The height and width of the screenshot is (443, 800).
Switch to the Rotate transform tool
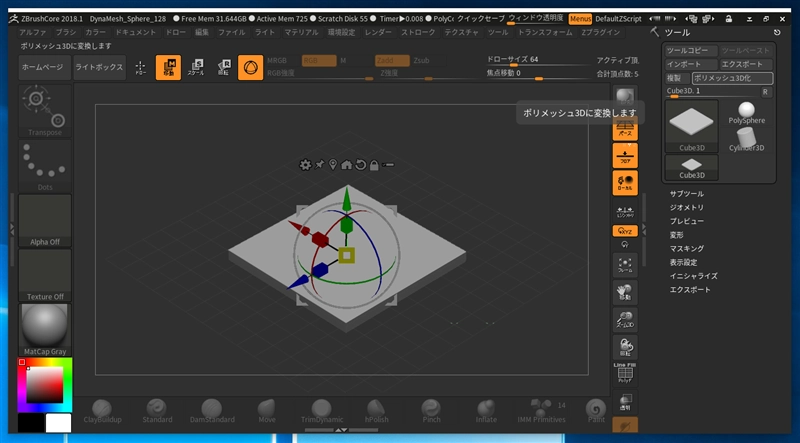pyautogui.click(x=223, y=67)
